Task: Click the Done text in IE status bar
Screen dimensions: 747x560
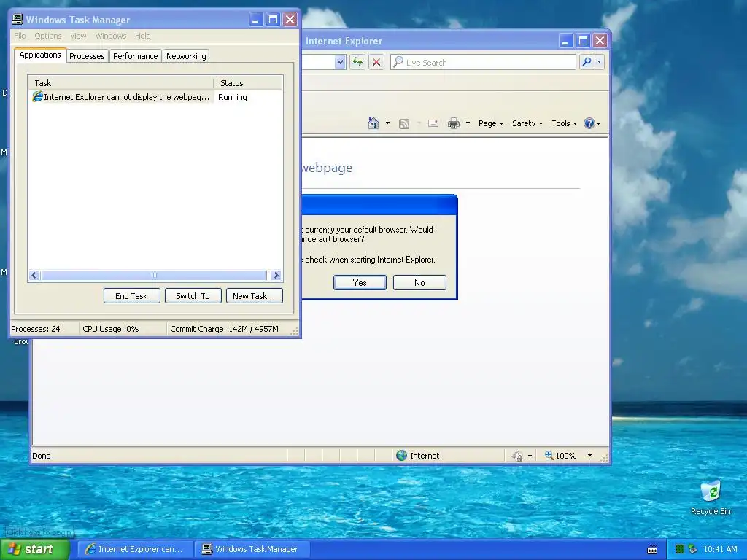Action: [x=42, y=456]
